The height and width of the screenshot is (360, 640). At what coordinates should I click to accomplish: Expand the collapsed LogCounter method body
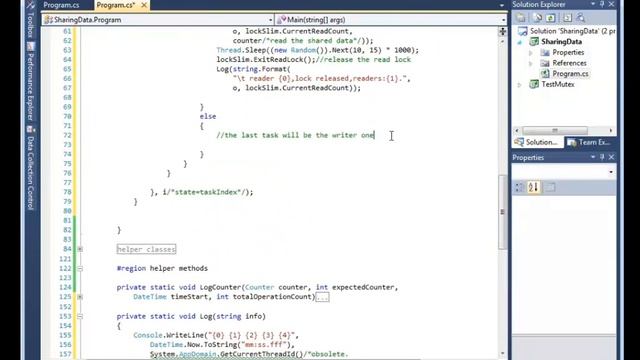click(x=80, y=297)
